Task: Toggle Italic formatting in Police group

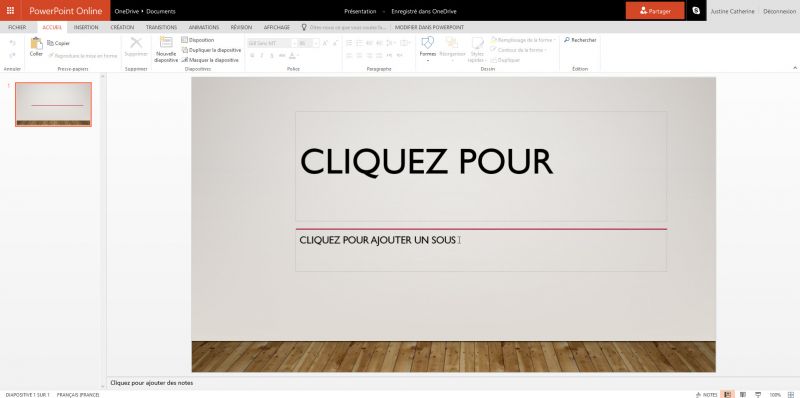Action: [262, 56]
